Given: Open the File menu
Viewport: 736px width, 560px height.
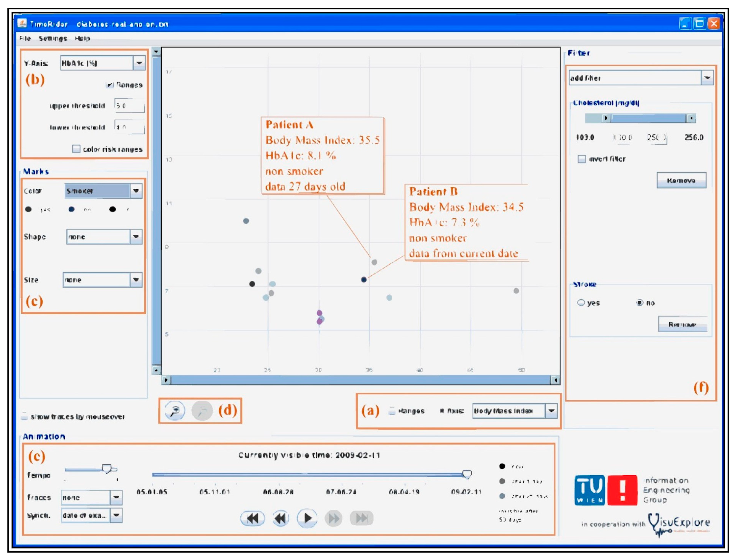Looking at the screenshot, I should (25, 38).
